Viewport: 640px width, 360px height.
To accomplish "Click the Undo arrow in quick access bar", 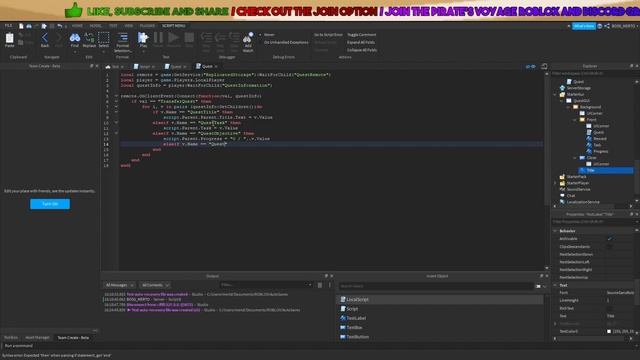I will coord(60,26).
